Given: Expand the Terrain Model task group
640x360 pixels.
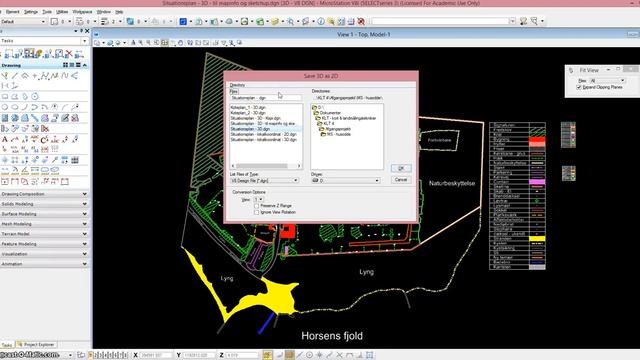Looking at the screenshot, I should point(44,234).
